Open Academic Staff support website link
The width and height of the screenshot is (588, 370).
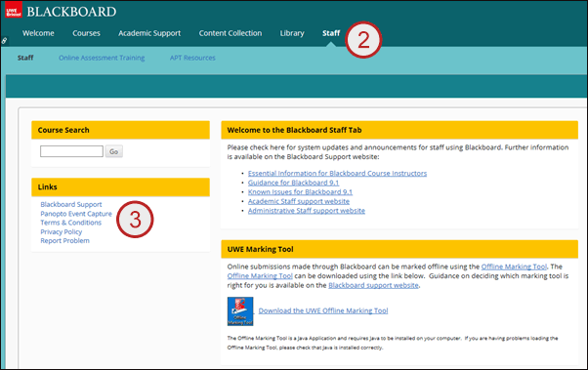click(299, 201)
